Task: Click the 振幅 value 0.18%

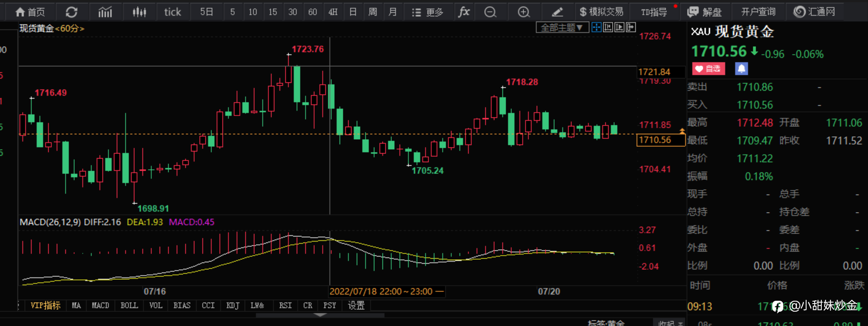Action: point(759,176)
